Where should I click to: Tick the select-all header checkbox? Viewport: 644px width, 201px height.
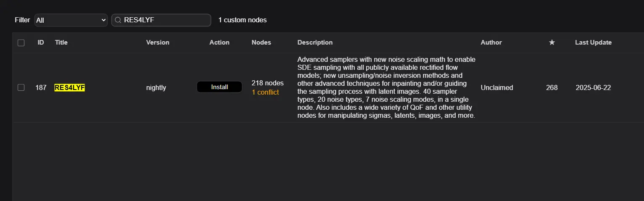[x=21, y=42]
